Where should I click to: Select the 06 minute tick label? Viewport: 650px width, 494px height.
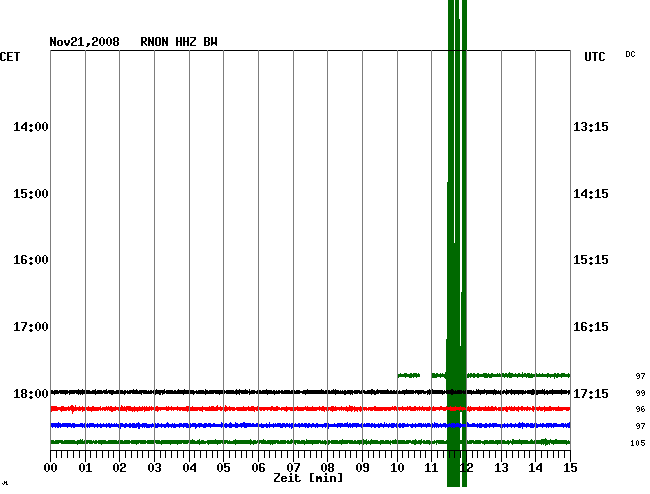click(258, 468)
